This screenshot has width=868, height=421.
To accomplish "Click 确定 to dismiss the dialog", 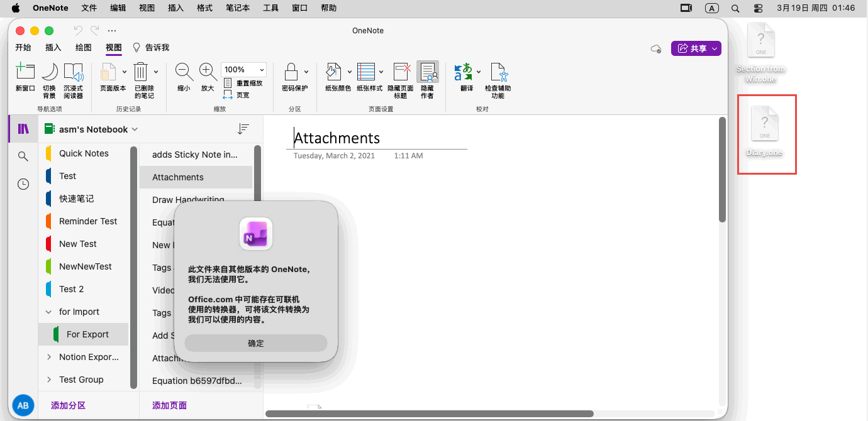I will [256, 343].
